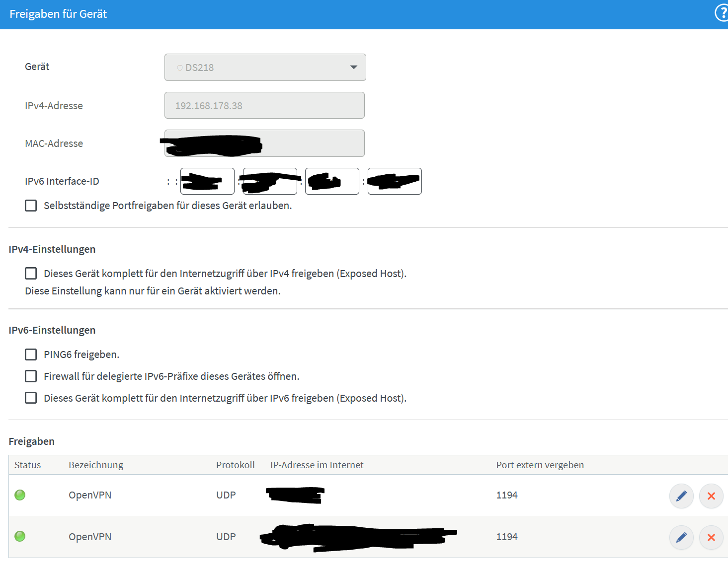728x568 pixels.
Task: Toggle Firewall für delegierte IPv6-Präfixe checkbox
Action: point(31,376)
